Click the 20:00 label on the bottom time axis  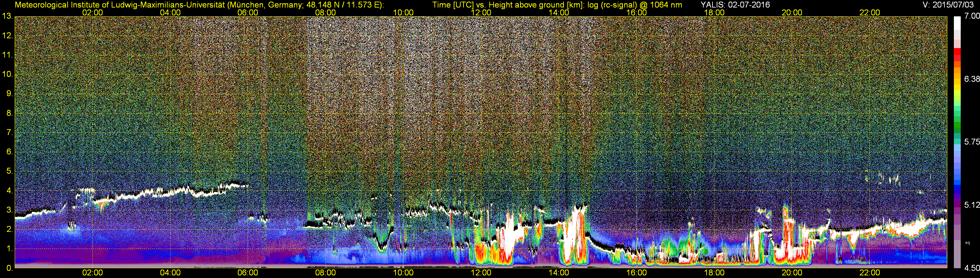pyautogui.click(x=792, y=273)
